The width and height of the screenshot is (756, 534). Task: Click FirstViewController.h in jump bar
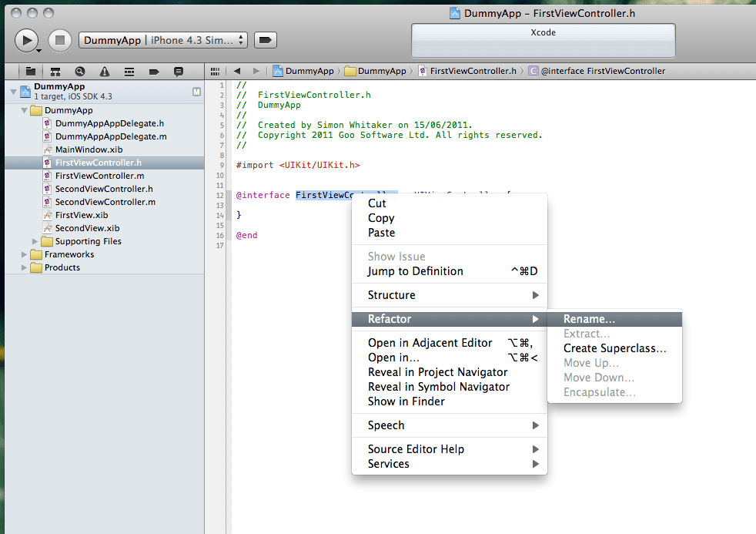(x=467, y=72)
